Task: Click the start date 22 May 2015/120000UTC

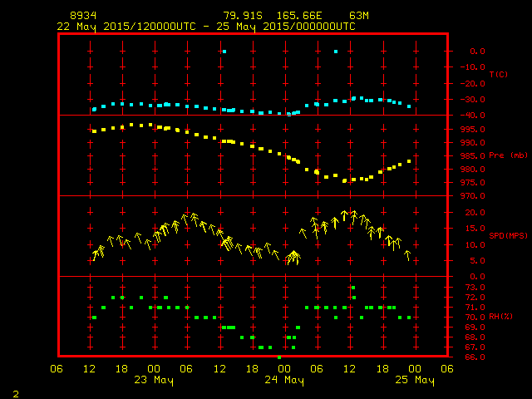Action: pyautogui.click(x=126, y=27)
